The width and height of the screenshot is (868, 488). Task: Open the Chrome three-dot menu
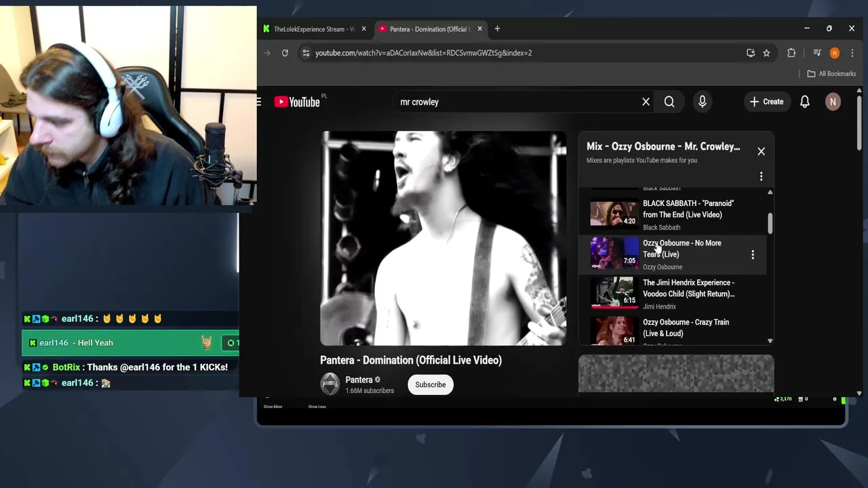click(x=852, y=53)
